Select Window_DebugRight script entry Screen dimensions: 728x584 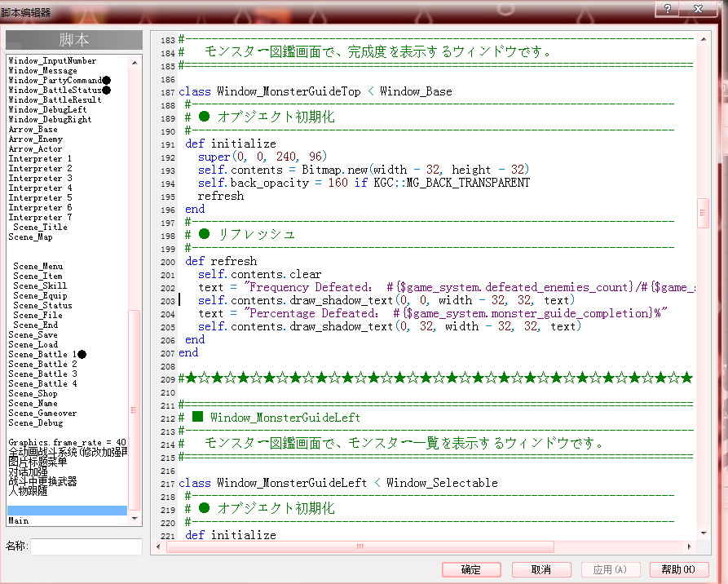pyautogui.click(x=51, y=119)
